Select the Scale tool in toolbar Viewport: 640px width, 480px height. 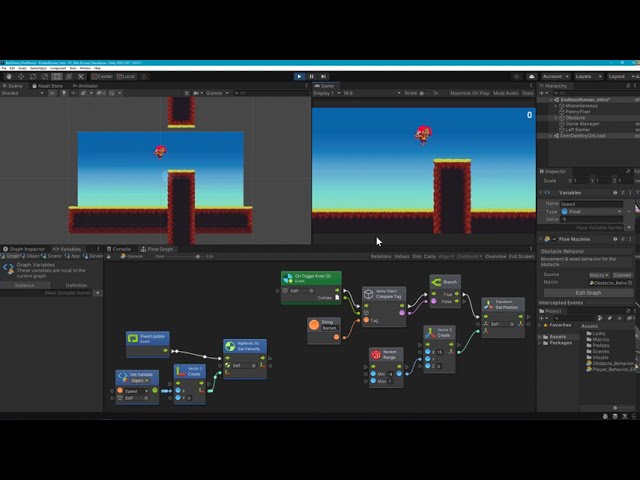(45, 76)
